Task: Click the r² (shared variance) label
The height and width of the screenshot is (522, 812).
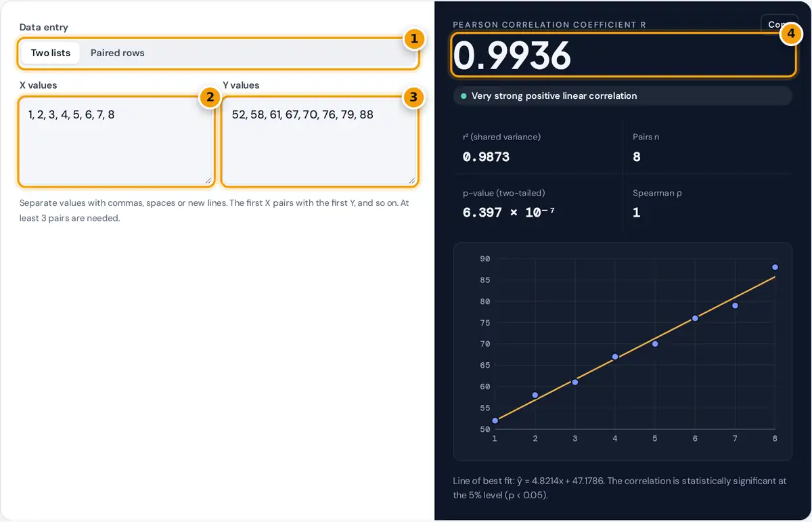Action: 501,137
